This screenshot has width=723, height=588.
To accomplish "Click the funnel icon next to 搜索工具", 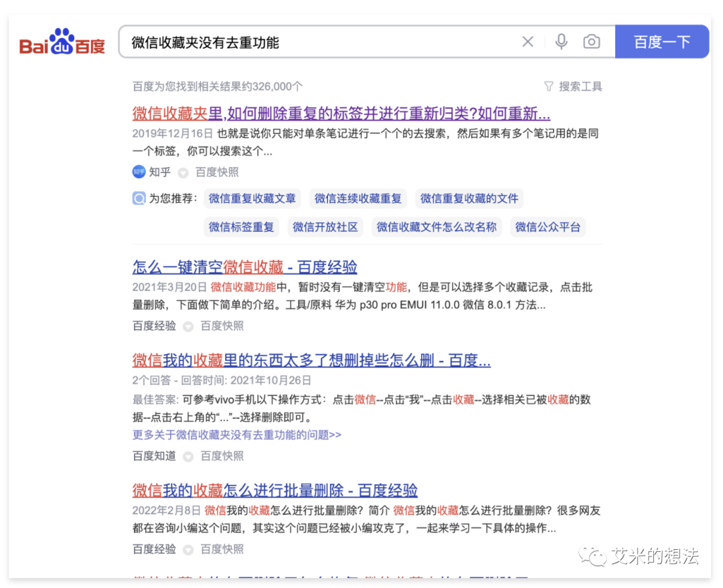I will click(548, 86).
